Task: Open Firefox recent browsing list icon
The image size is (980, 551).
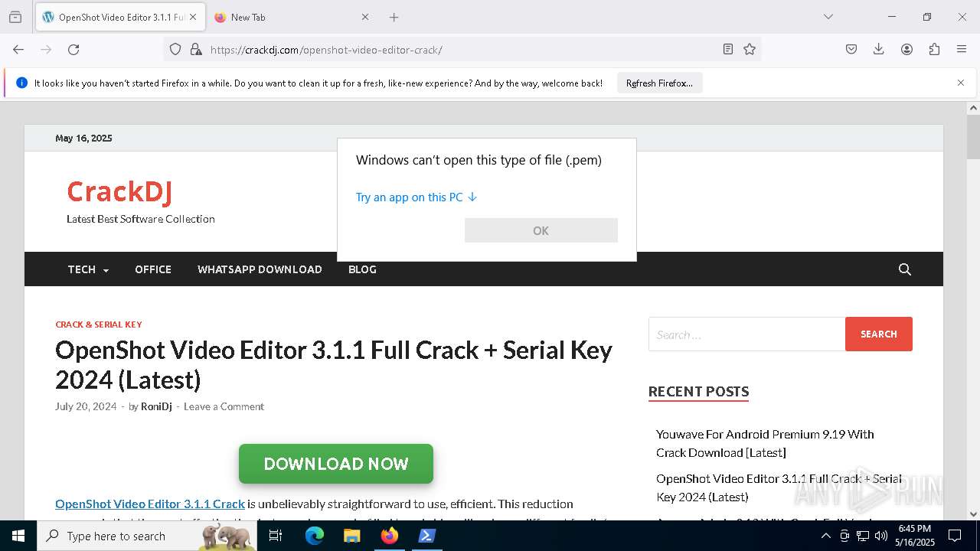Action: point(15,17)
